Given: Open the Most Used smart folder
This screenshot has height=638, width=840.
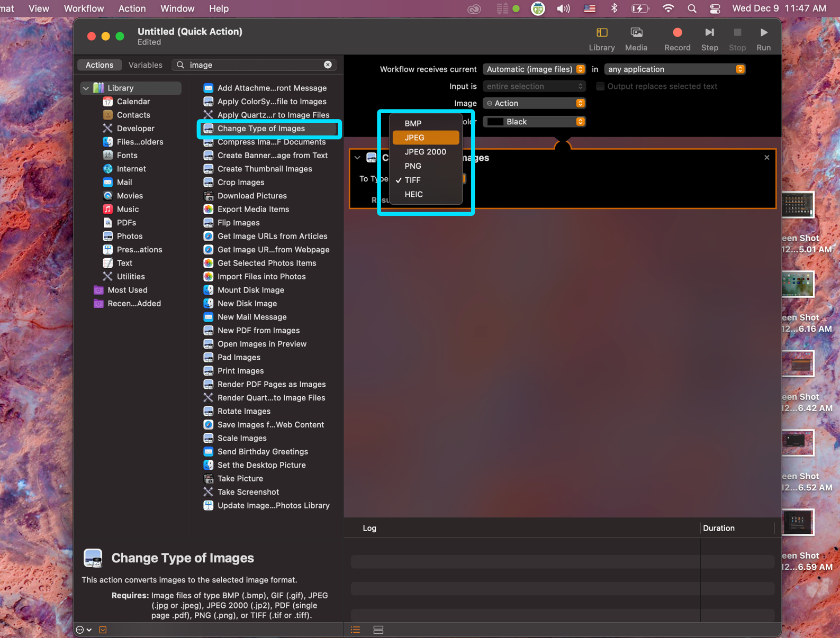Looking at the screenshot, I should click(127, 290).
